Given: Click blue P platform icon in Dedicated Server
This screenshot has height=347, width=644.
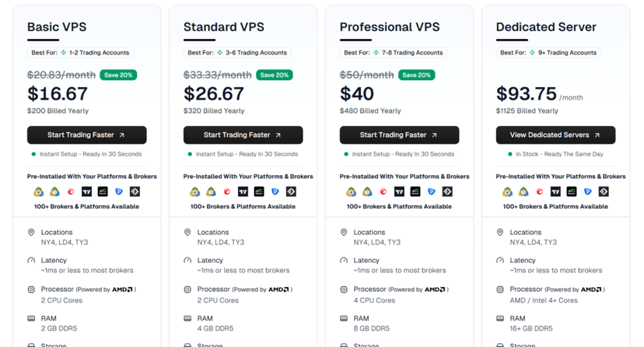Looking at the screenshot, I should coord(588,191).
